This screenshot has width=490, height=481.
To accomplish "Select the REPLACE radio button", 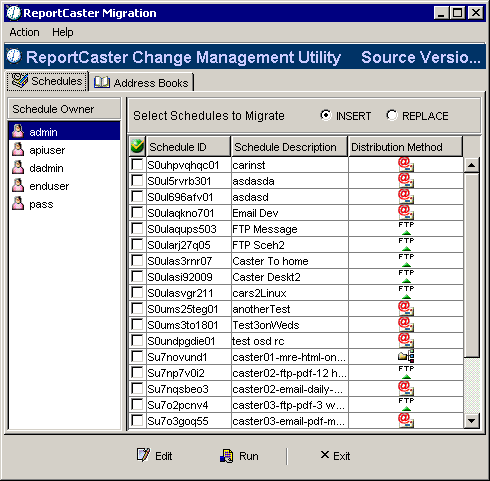I will click(392, 115).
